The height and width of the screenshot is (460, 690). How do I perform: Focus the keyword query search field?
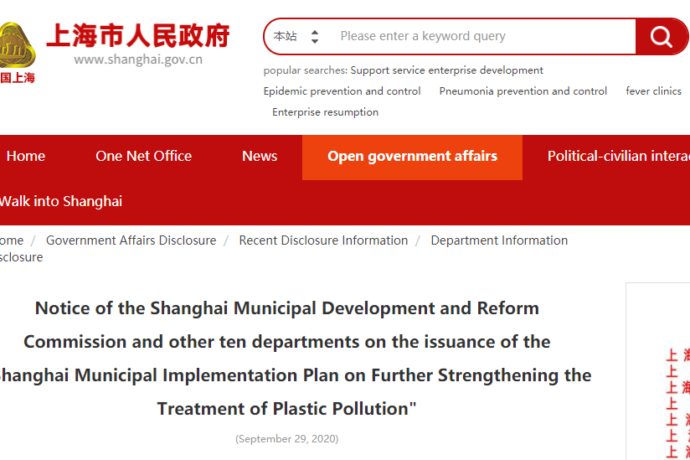coord(484,37)
